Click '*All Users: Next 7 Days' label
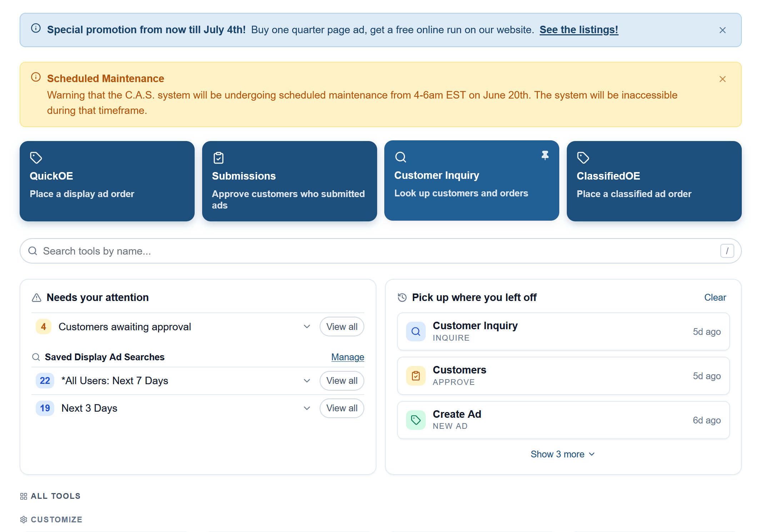 point(115,381)
